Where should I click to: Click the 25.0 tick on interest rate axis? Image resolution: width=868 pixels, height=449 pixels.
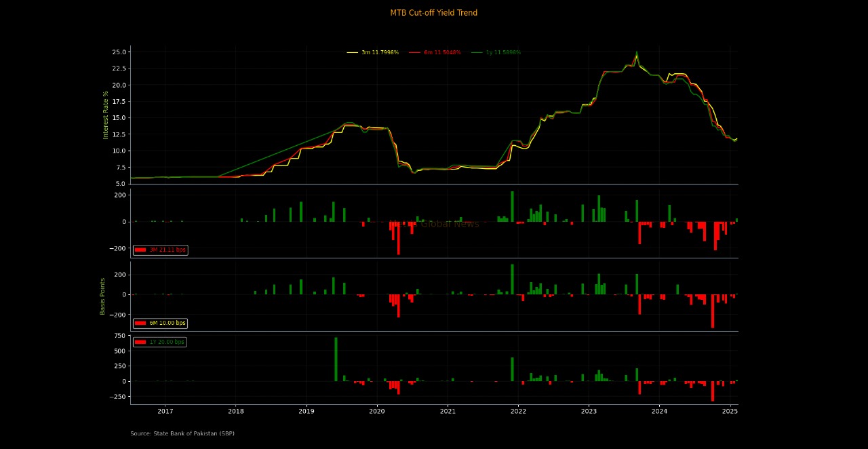(x=119, y=52)
